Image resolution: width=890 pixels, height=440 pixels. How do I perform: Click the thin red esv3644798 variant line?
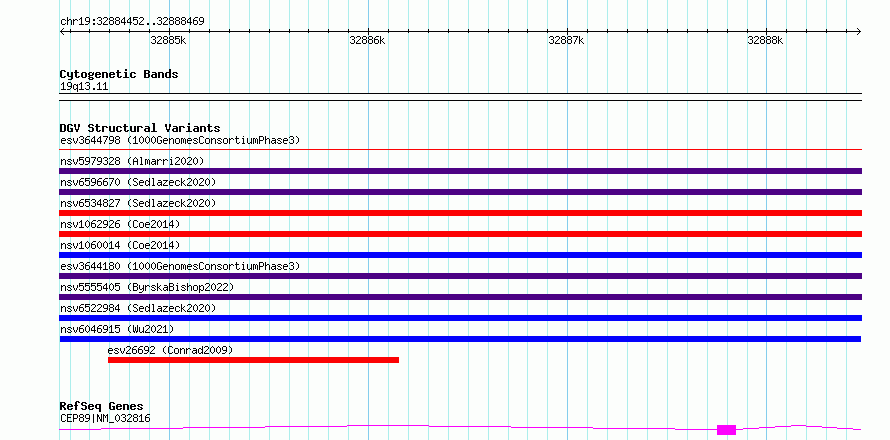[461, 150]
